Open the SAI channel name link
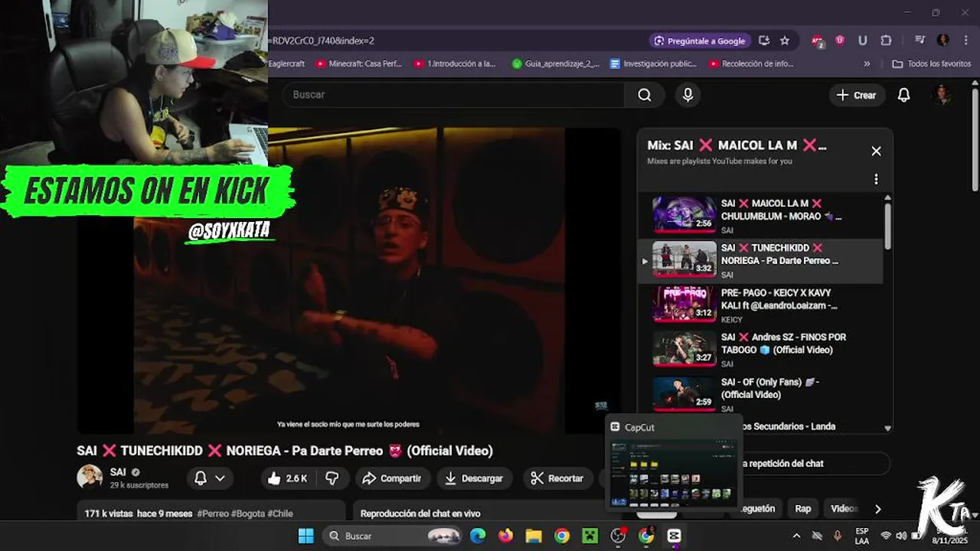980x551 pixels. 118,472
